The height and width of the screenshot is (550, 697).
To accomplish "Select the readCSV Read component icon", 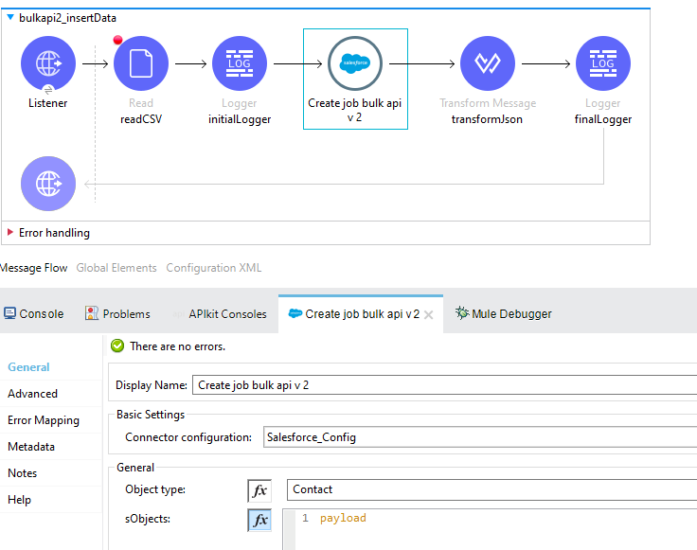I will point(141,63).
